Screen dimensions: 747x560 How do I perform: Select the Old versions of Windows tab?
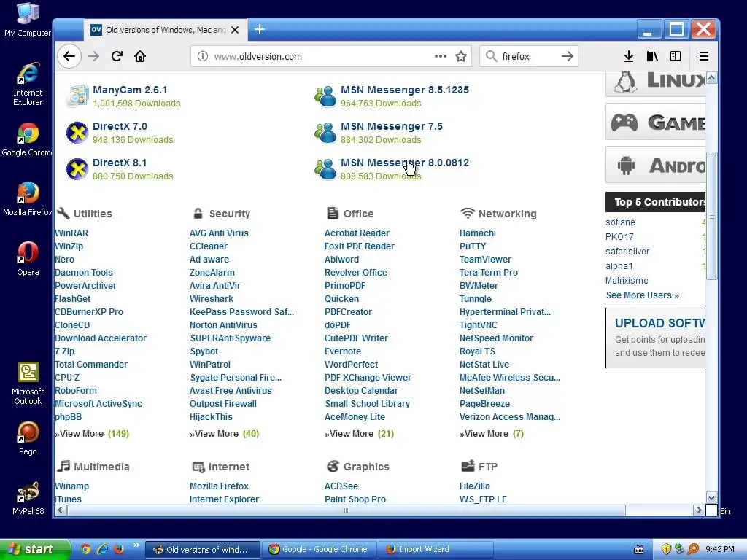[166, 29]
